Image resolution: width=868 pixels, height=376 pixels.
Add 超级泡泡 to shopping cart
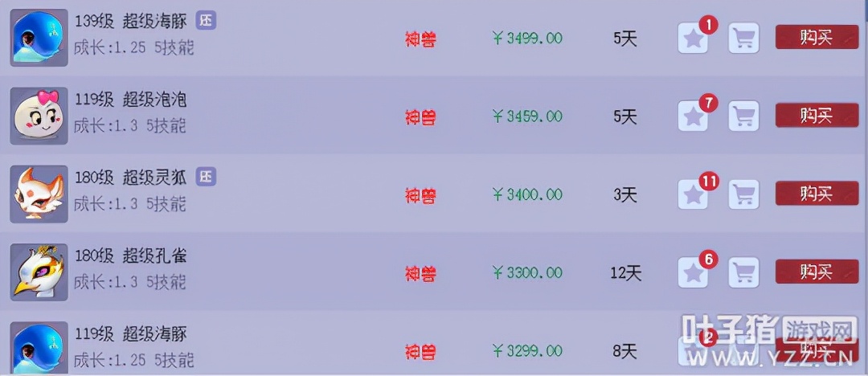tap(743, 116)
